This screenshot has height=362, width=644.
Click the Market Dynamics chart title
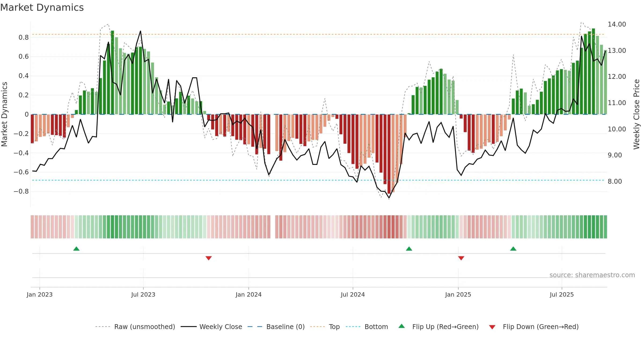point(42,8)
